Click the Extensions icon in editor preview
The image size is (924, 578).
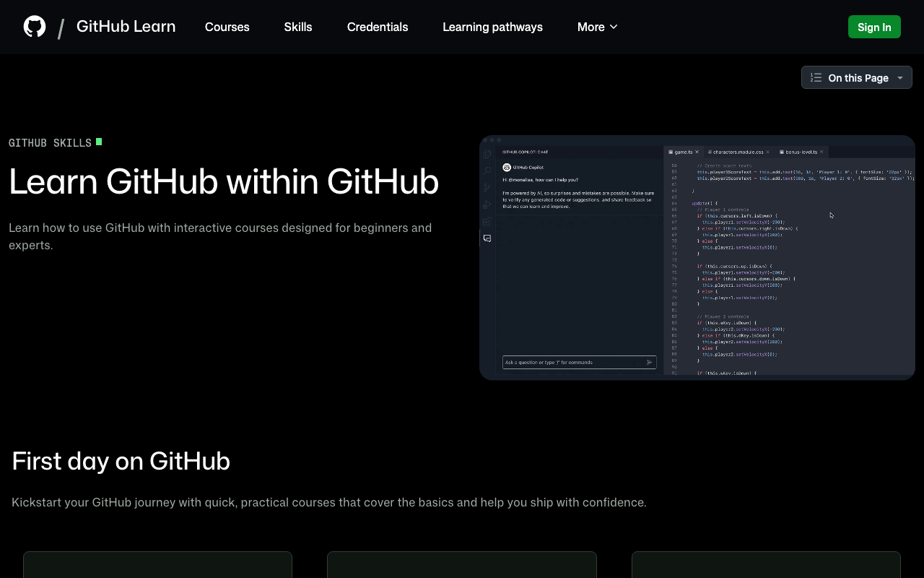(x=487, y=222)
